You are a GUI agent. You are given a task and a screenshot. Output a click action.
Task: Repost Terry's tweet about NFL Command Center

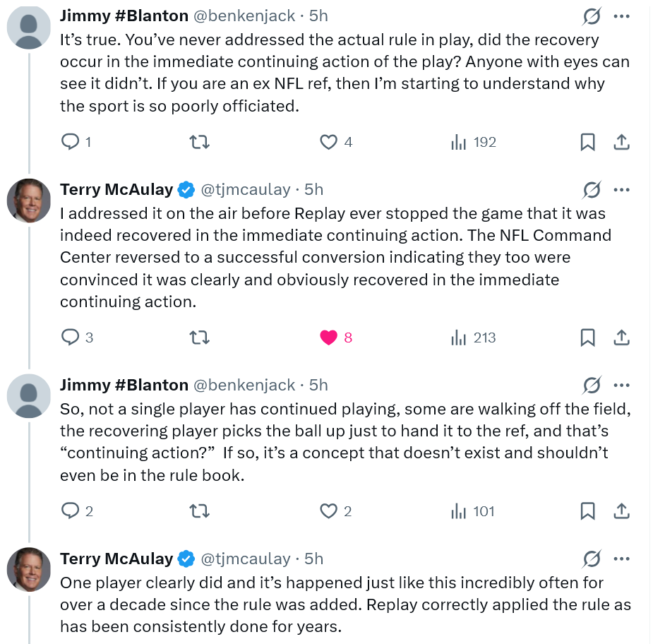200,338
